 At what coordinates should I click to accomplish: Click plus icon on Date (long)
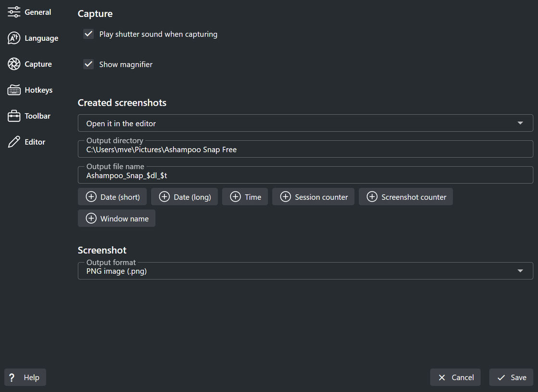tap(164, 197)
